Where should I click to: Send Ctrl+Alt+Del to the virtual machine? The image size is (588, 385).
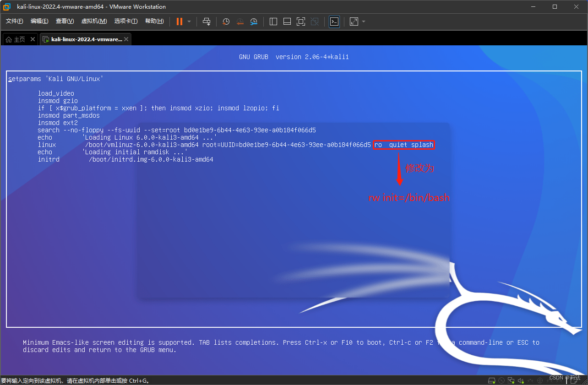(207, 22)
